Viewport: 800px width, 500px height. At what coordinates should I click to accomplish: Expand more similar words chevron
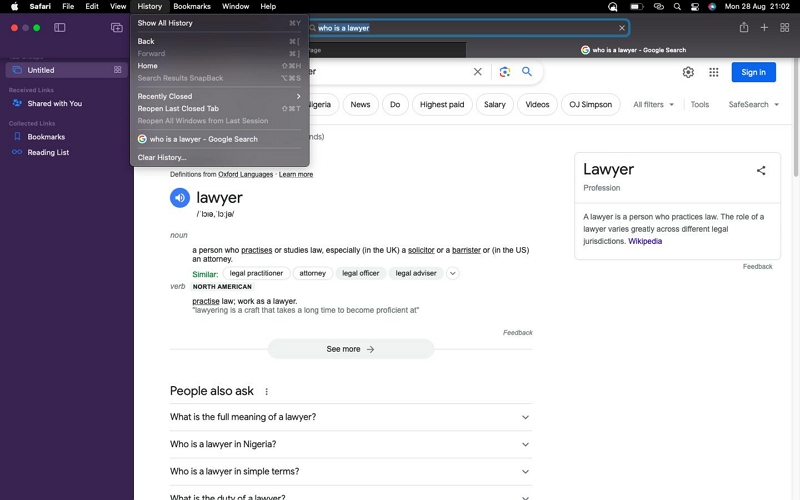click(453, 273)
